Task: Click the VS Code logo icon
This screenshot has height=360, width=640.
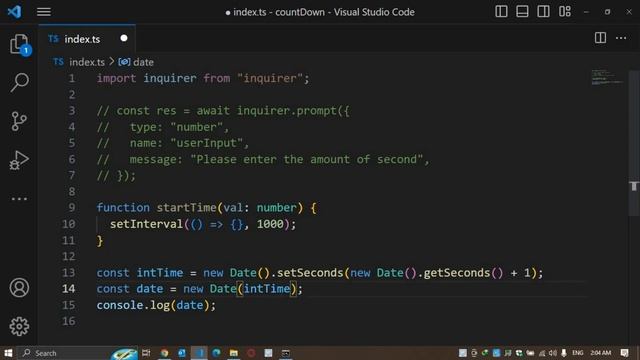Action: click(14, 11)
